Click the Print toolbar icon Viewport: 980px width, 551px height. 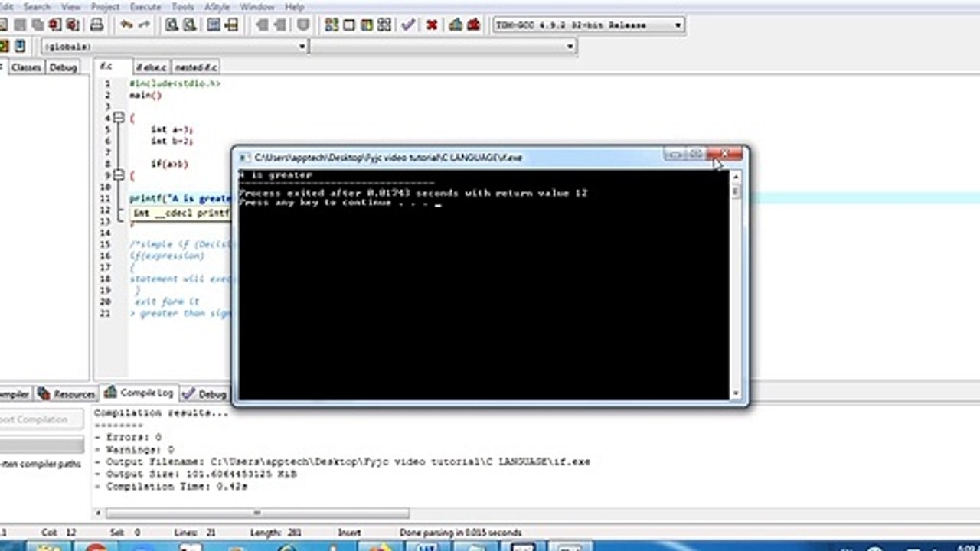[x=96, y=25]
